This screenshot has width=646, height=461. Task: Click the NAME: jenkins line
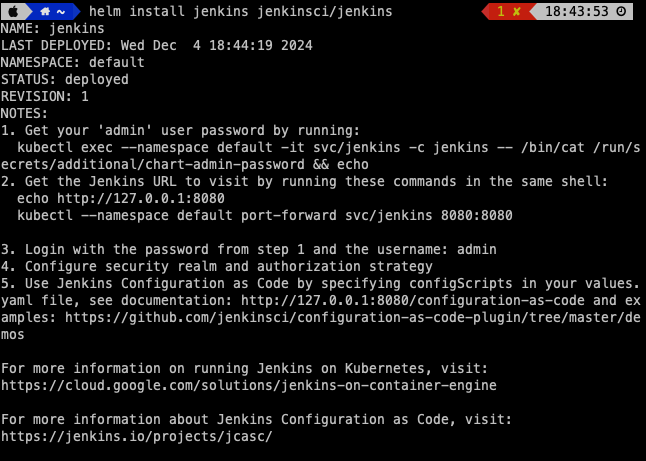coord(52,28)
